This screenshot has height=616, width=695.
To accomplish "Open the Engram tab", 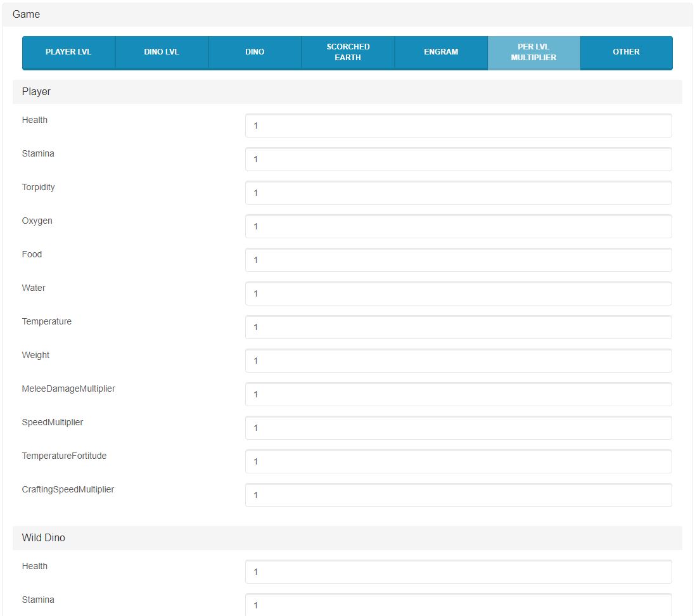I will [x=441, y=52].
